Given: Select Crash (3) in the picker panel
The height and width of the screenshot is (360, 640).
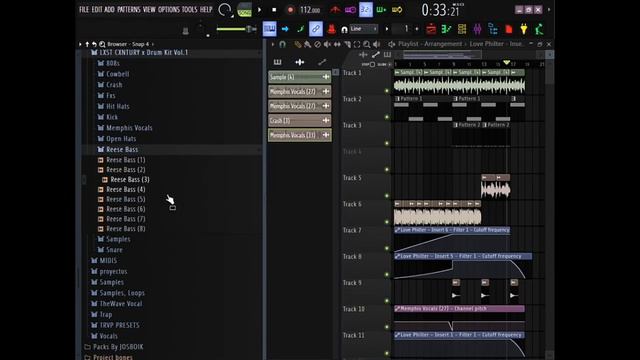Looking at the screenshot, I should (x=300, y=120).
